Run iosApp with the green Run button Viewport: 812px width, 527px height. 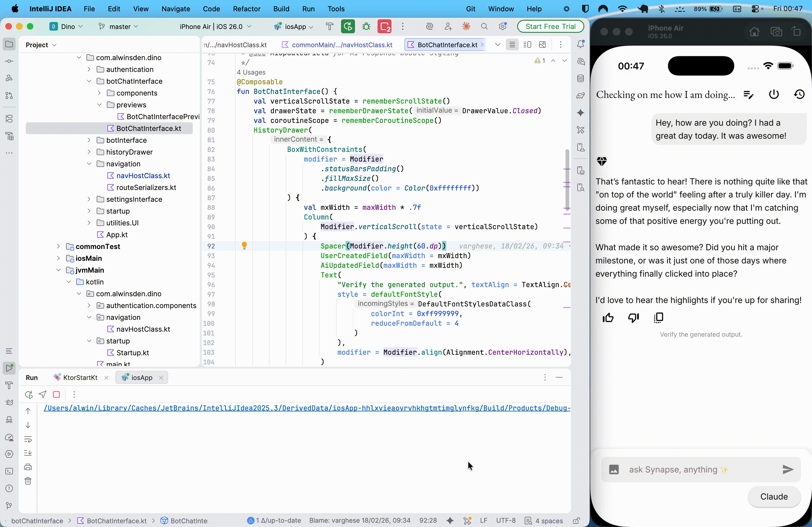click(x=348, y=26)
